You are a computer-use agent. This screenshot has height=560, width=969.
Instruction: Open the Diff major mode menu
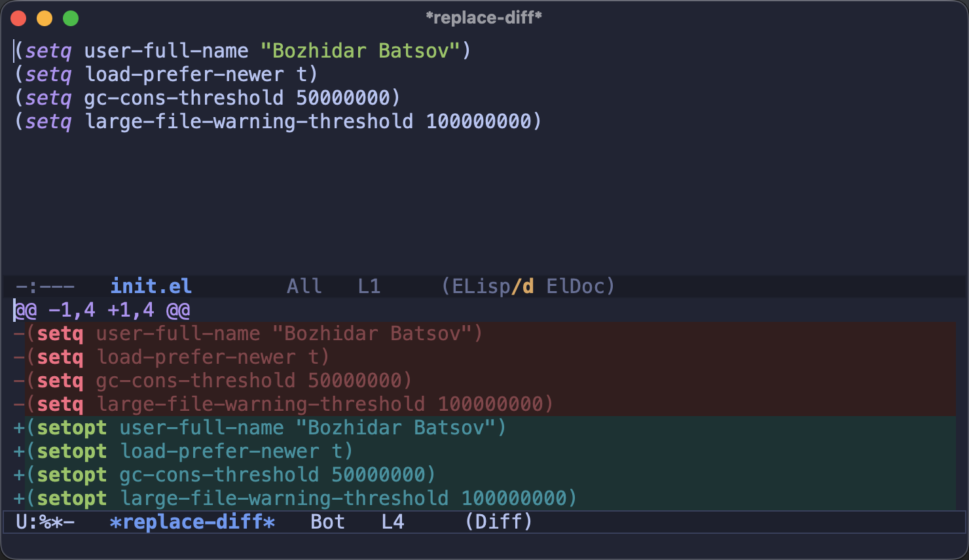(x=499, y=521)
